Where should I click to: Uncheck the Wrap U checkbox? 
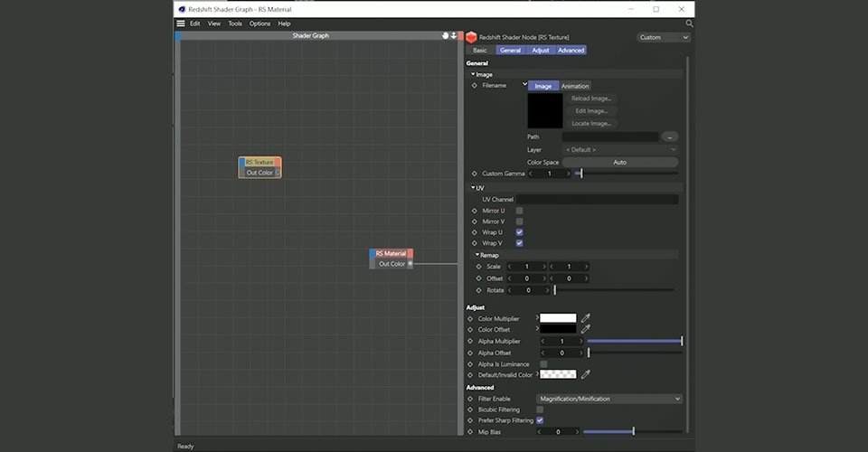click(519, 232)
